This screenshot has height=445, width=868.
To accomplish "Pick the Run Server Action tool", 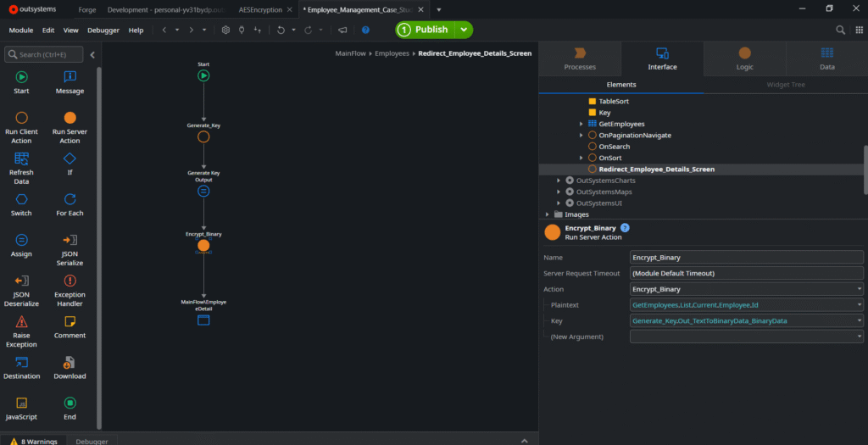I will pos(70,128).
